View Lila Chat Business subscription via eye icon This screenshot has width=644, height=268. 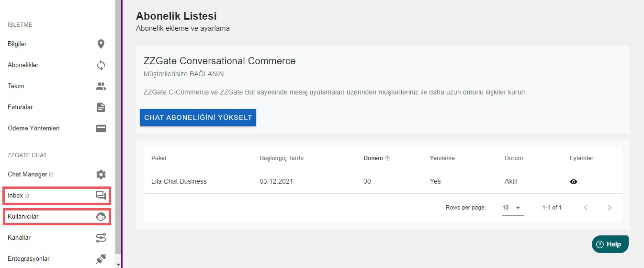tap(574, 182)
